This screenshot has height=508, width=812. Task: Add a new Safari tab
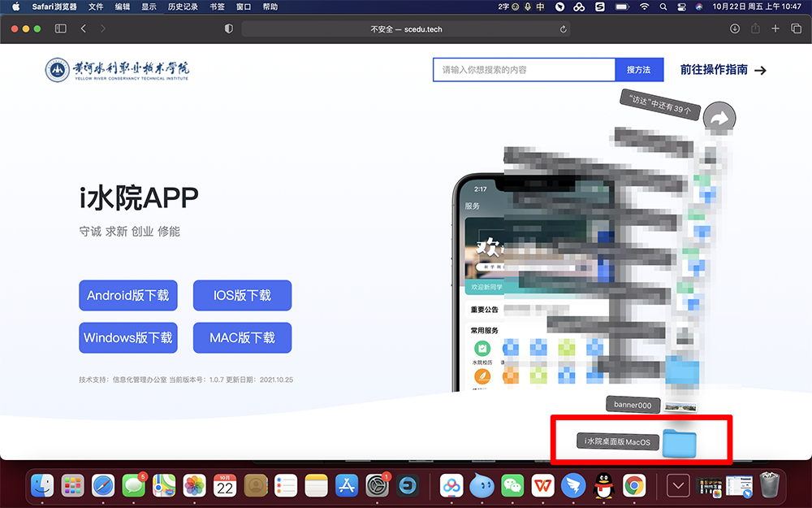[x=775, y=28]
